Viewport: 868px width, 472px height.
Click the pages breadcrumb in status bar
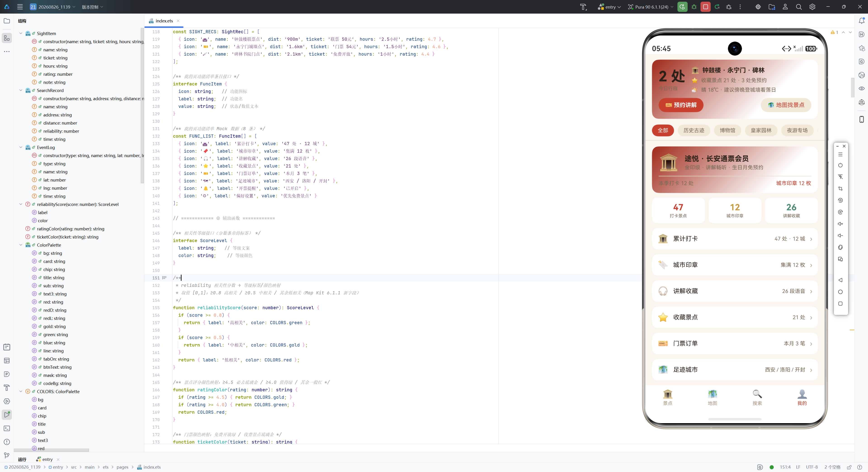(122, 467)
